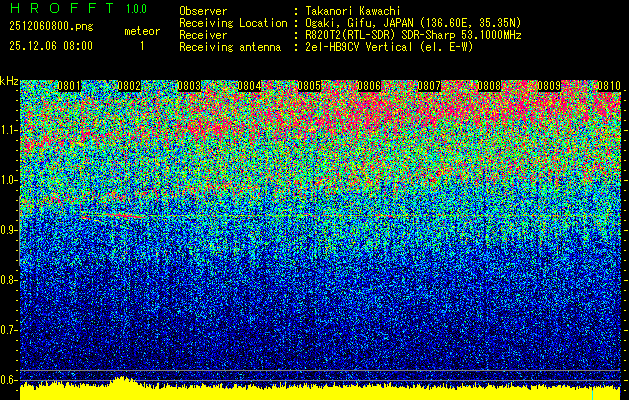Click the yellow power peak near 0802
The width and height of the screenshot is (629, 400).
point(121,384)
